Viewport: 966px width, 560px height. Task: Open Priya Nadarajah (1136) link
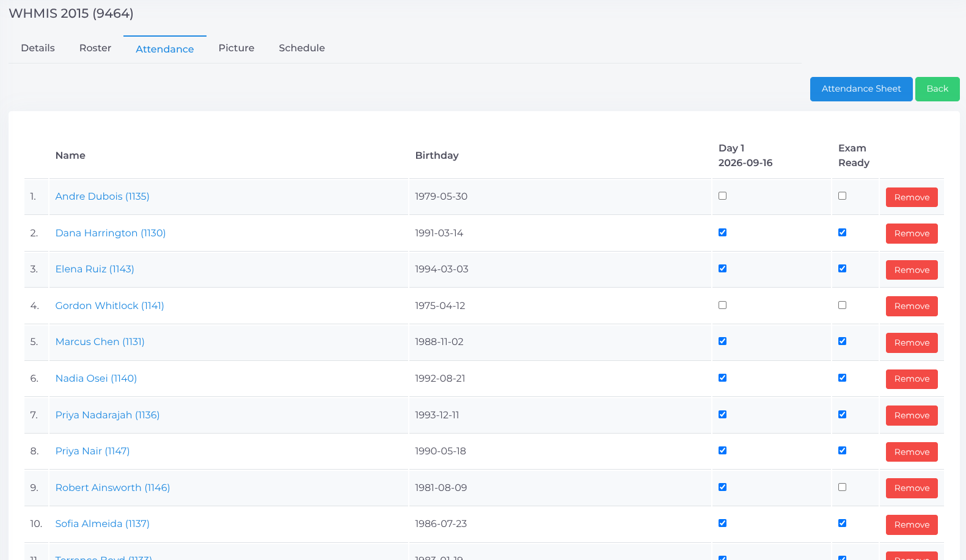pos(108,415)
